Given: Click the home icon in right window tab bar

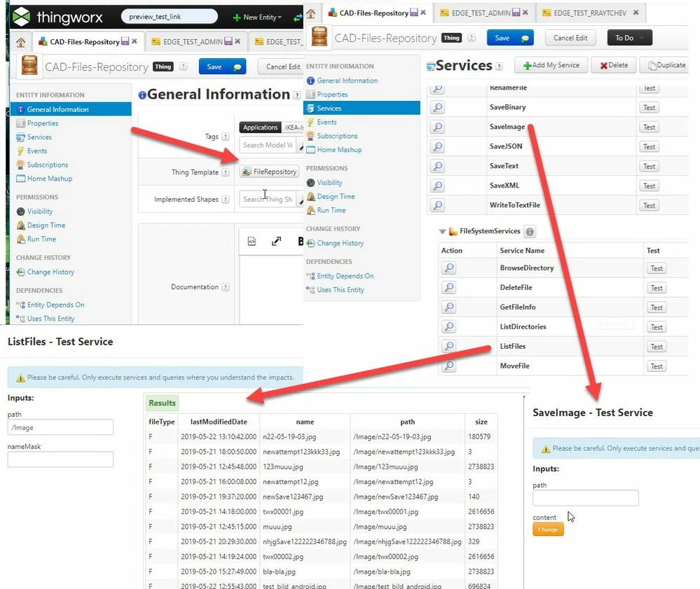Looking at the screenshot, I should tap(310, 13).
